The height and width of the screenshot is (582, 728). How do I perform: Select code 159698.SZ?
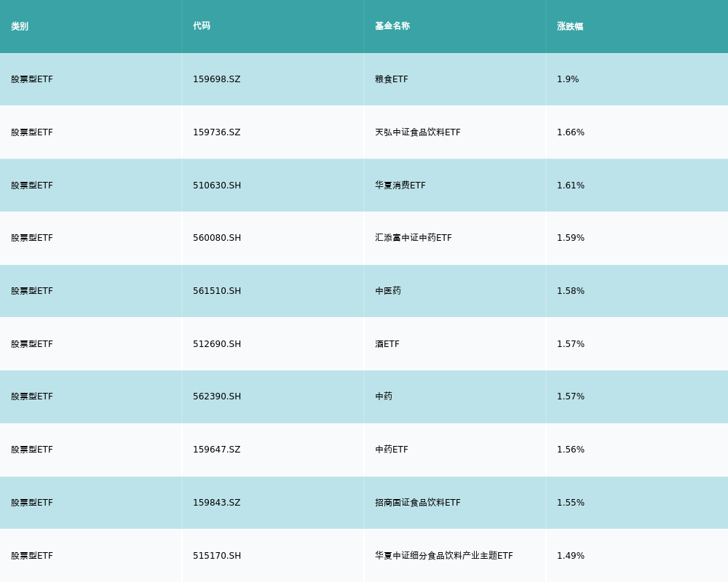click(x=217, y=79)
